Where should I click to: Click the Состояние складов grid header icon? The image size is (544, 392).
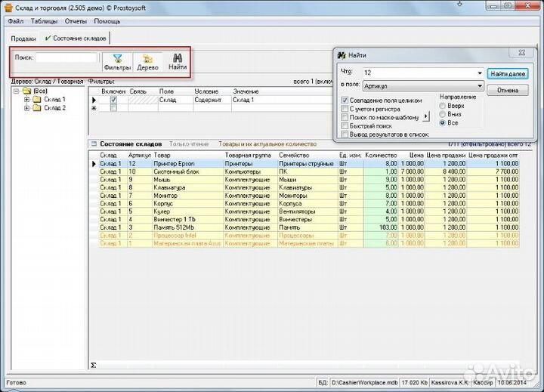(94, 144)
